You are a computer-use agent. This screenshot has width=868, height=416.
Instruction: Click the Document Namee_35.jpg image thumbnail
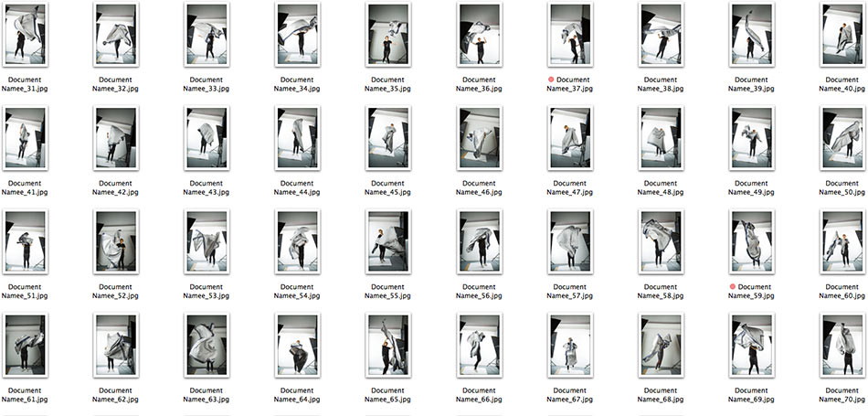(387, 35)
